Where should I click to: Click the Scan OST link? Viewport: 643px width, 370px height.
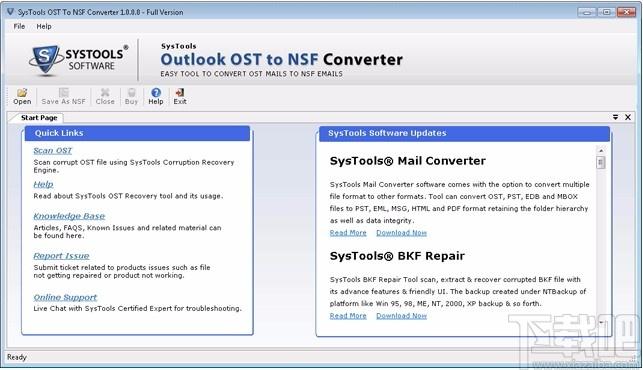[x=52, y=151]
